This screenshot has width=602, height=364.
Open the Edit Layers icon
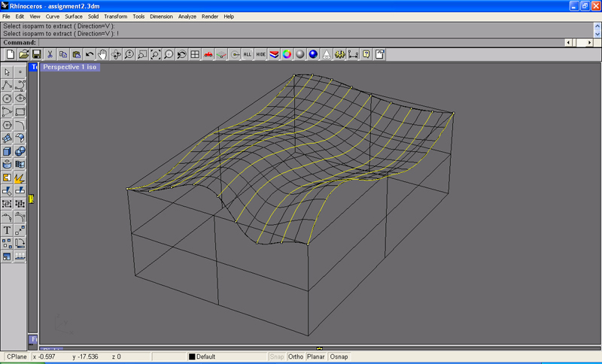[274, 54]
